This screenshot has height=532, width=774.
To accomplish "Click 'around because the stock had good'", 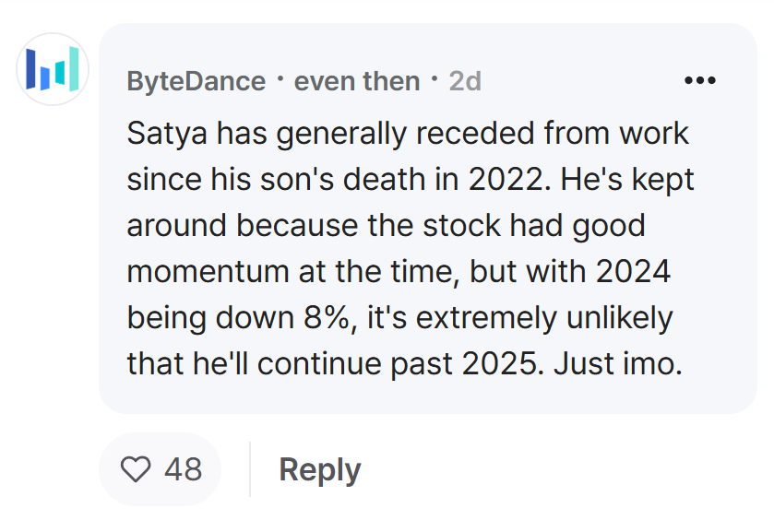I will point(386,226).
